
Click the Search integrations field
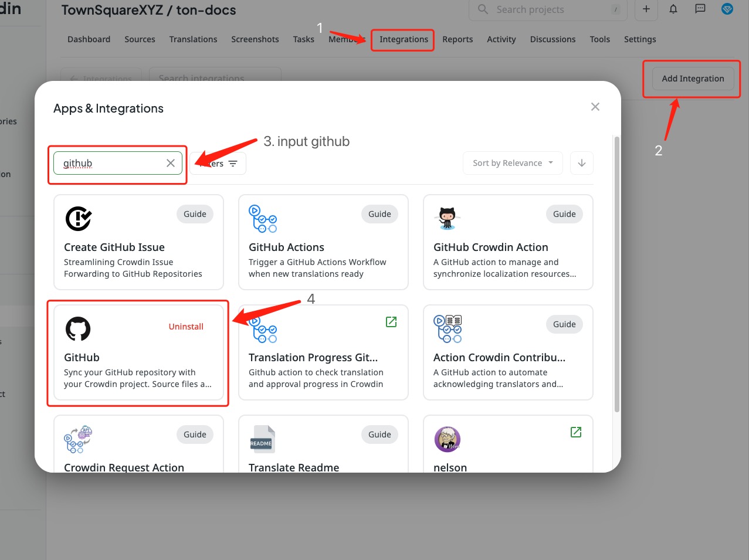tap(215, 78)
